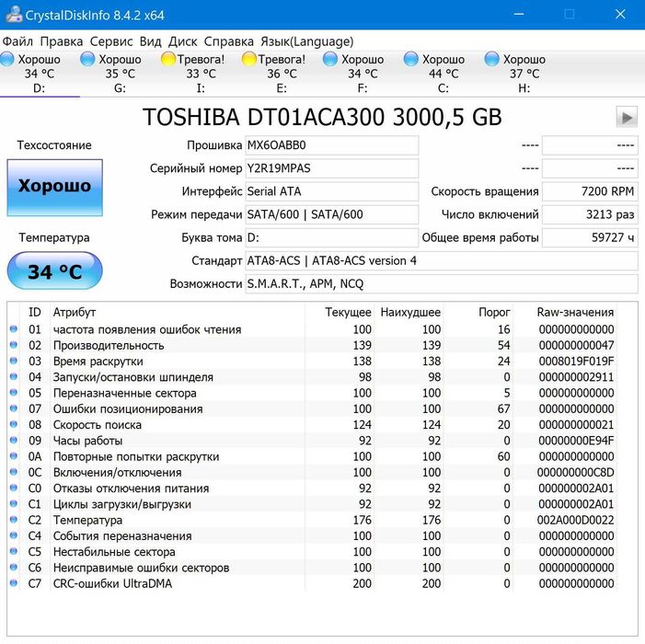Click status dot for attribute C0
The height and width of the screenshot is (644, 645).
click(14, 488)
